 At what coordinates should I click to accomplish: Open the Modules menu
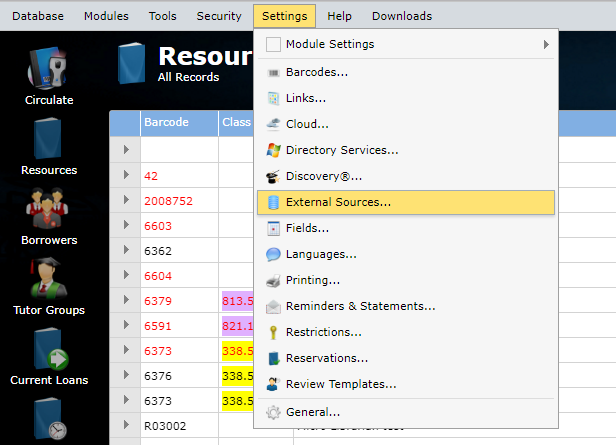tap(106, 16)
